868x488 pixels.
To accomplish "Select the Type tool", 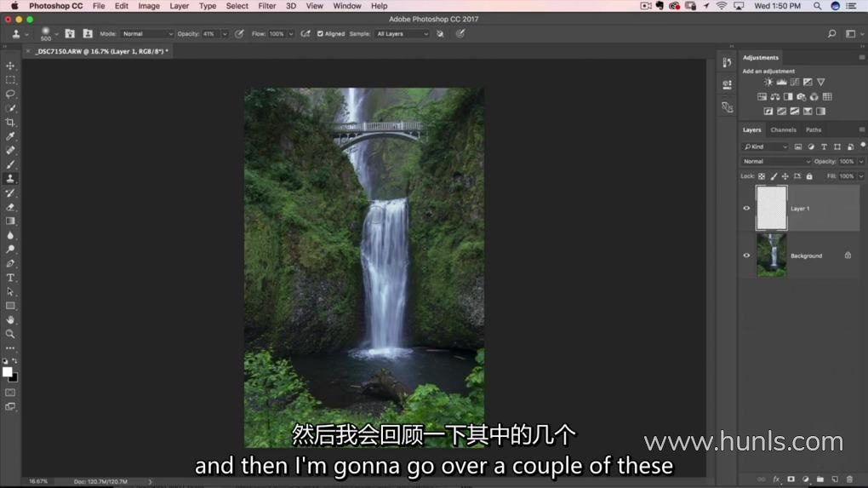I will pyautogui.click(x=10, y=278).
